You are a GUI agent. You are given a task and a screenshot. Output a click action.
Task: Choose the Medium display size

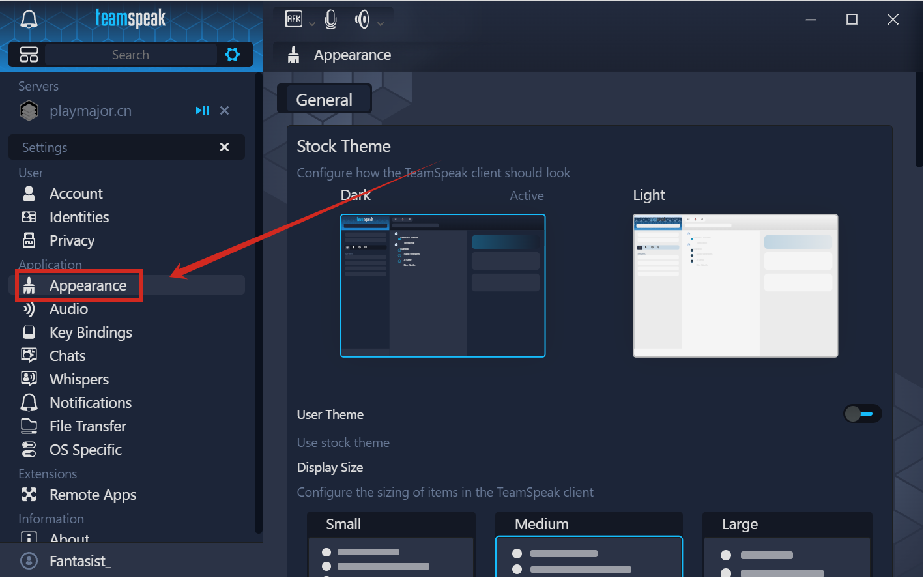(x=589, y=545)
